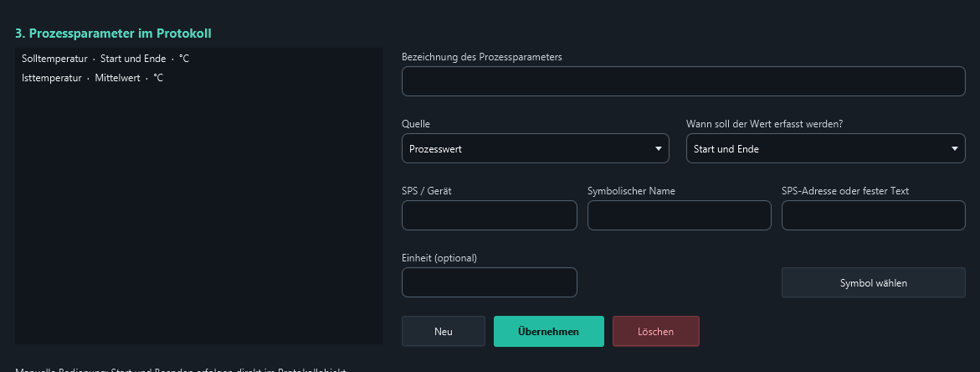
Task: Focus the Bezeichnung des Prozessparameters field
Action: [x=683, y=81]
